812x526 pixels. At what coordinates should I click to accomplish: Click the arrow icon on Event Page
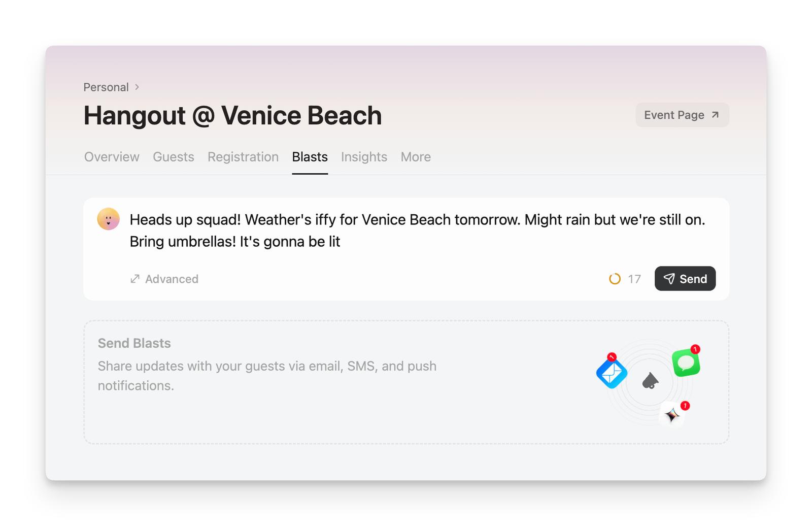point(715,115)
